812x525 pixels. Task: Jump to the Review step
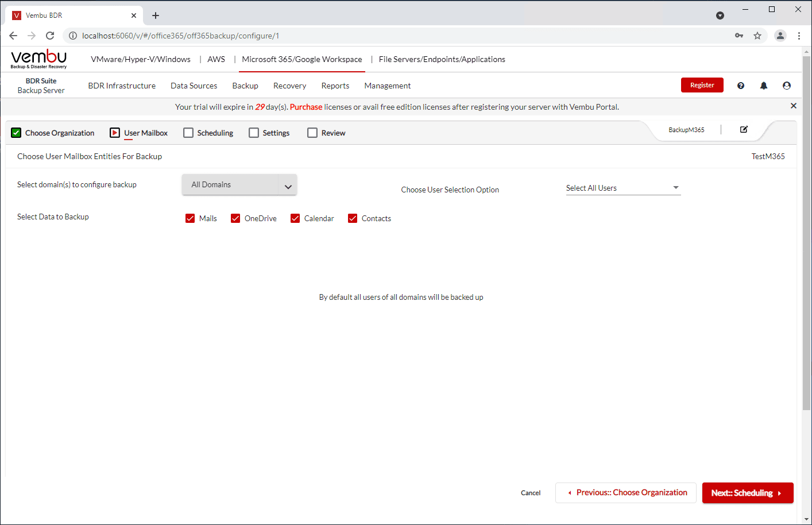327,133
